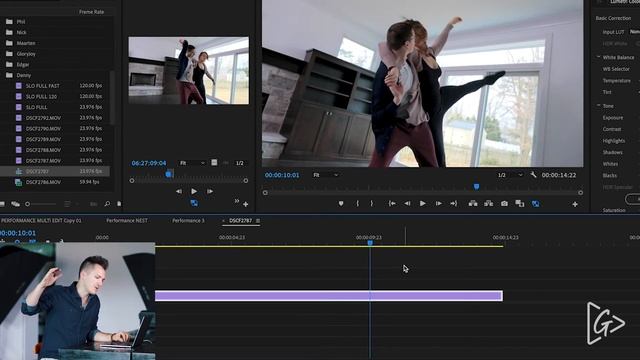Step forward one frame in Source monitor
This screenshot has height=360, width=640.
point(209,191)
